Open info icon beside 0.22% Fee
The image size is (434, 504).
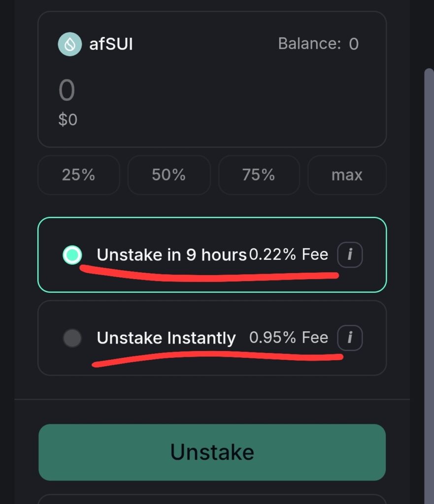point(350,254)
